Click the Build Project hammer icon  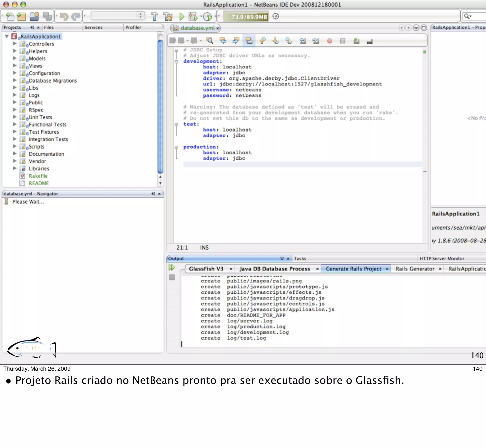point(154,17)
